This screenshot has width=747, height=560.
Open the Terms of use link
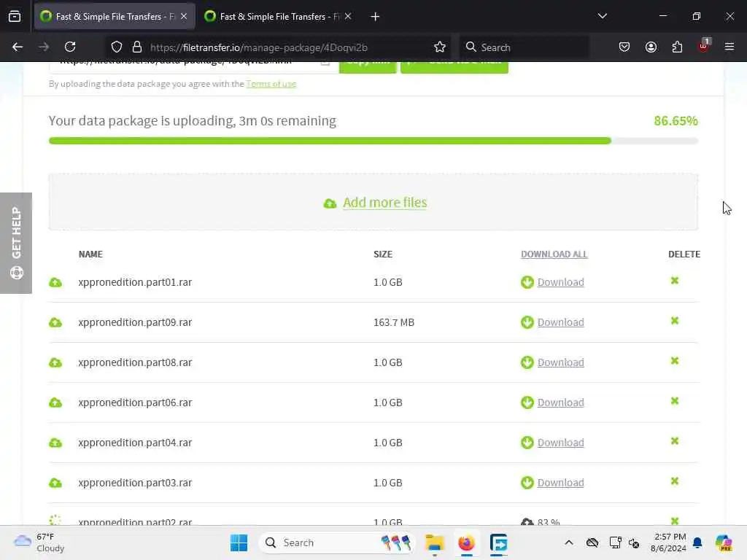(x=271, y=84)
